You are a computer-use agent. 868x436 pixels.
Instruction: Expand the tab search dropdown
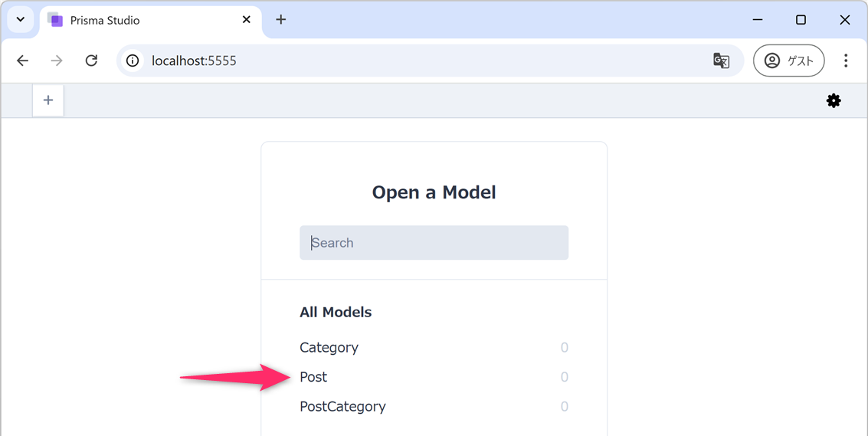coord(21,20)
